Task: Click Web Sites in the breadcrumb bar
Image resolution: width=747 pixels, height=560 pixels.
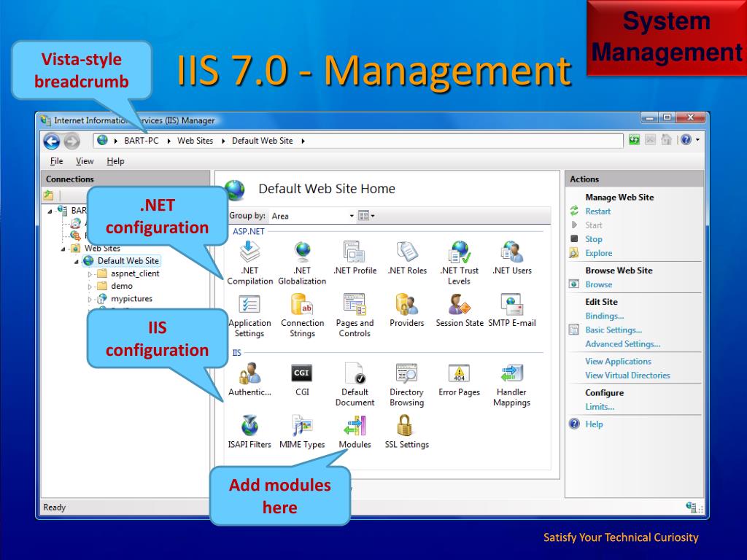Action: tap(196, 141)
